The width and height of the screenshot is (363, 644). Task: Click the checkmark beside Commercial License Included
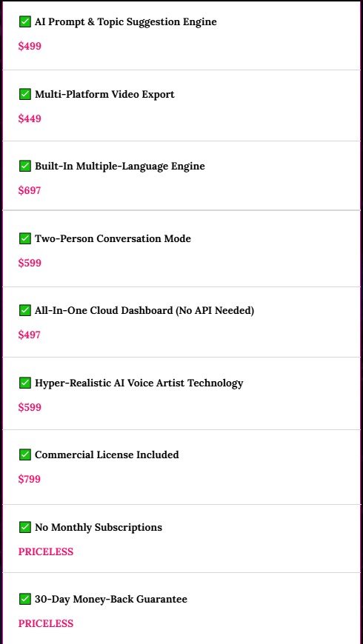point(25,455)
